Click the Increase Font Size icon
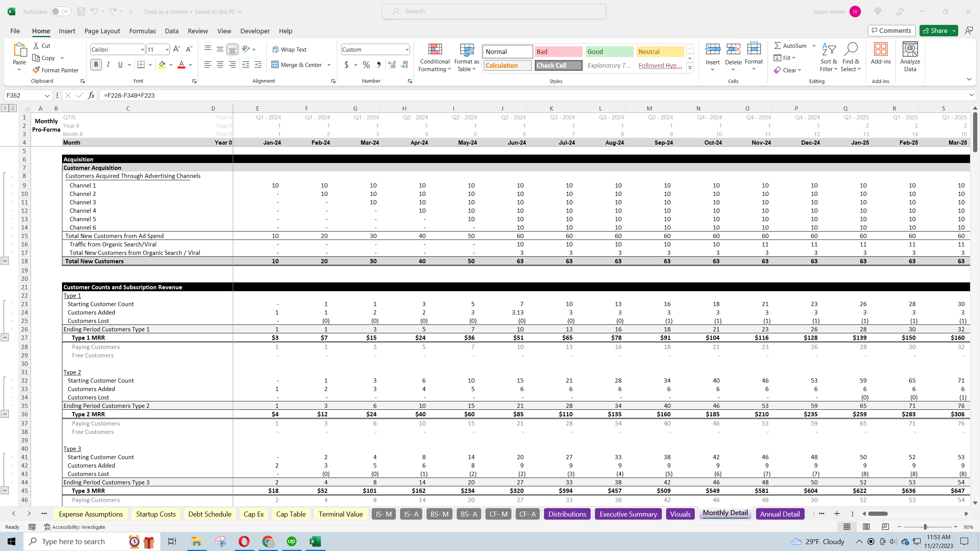The width and height of the screenshot is (980, 551). (176, 49)
